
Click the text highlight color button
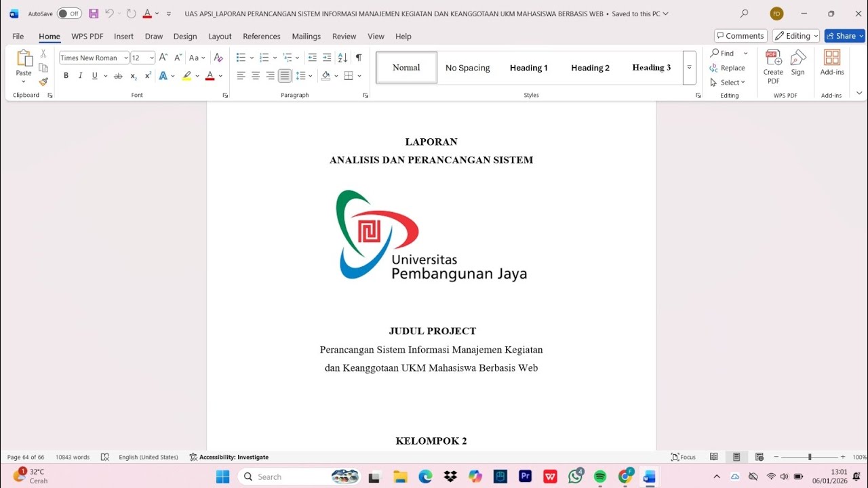pyautogui.click(x=186, y=76)
